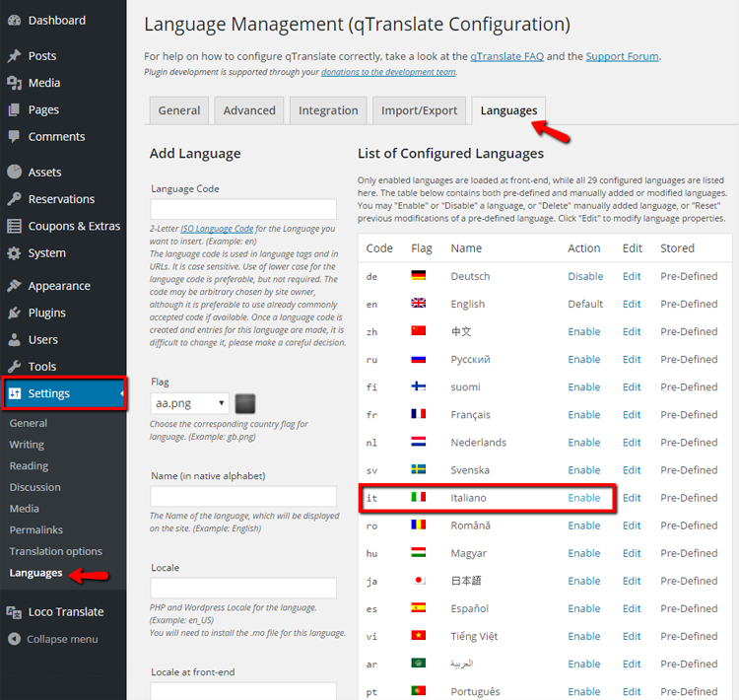This screenshot has height=700, width=739.
Task: Click the Collapse menu arrow icon
Action: 14,639
